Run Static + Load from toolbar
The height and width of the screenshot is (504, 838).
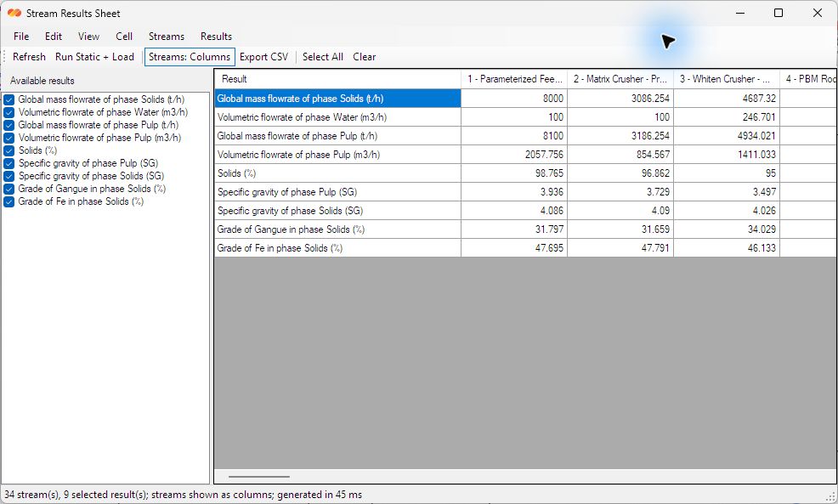94,57
